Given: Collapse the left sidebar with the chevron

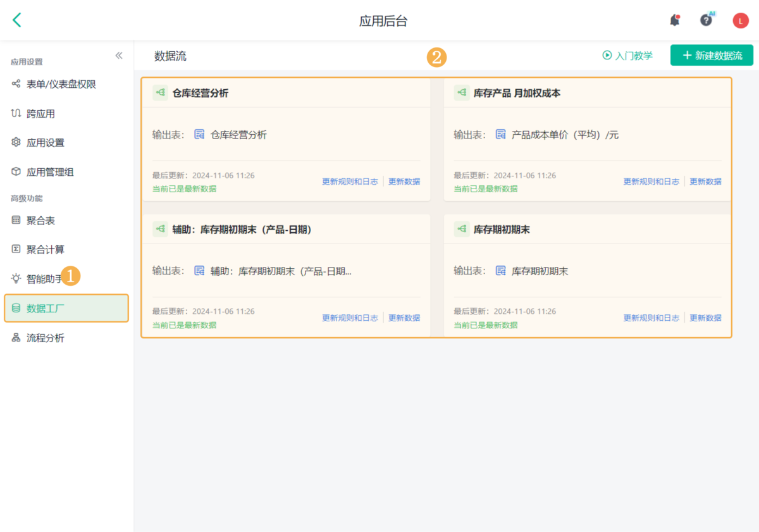Looking at the screenshot, I should (118, 55).
